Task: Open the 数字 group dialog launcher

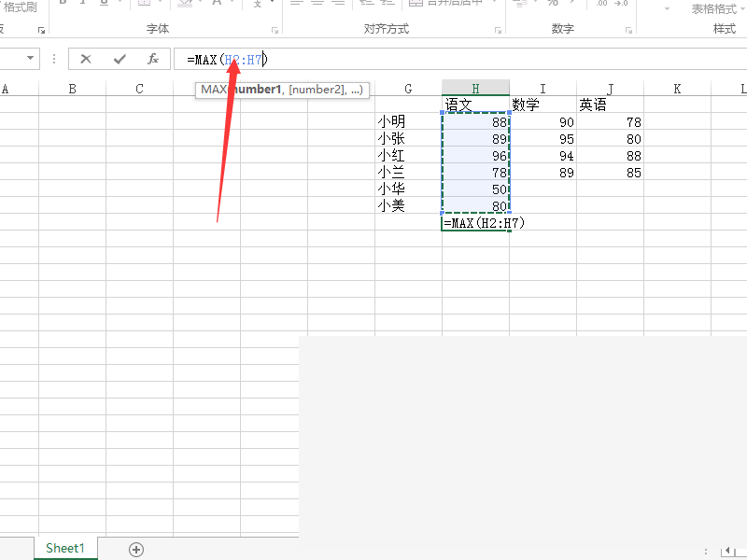Action: [628, 30]
